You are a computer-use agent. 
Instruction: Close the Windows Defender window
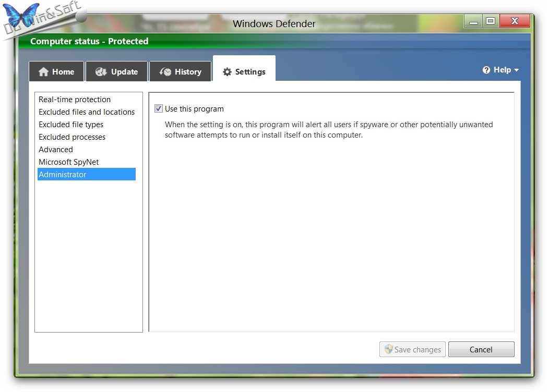click(515, 21)
